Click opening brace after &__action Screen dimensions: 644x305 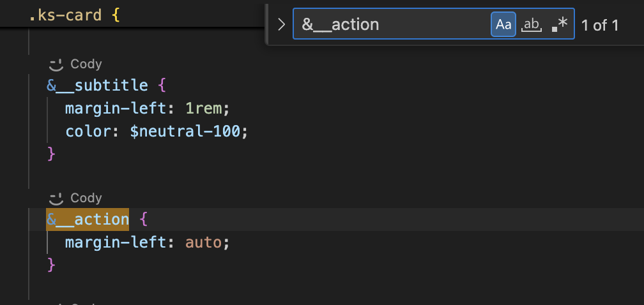click(143, 219)
